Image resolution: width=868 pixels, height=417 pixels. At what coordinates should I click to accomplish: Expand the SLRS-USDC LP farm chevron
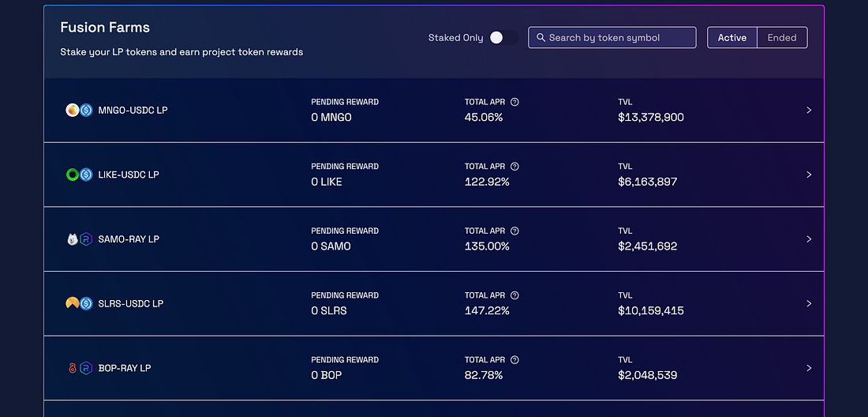(x=809, y=303)
